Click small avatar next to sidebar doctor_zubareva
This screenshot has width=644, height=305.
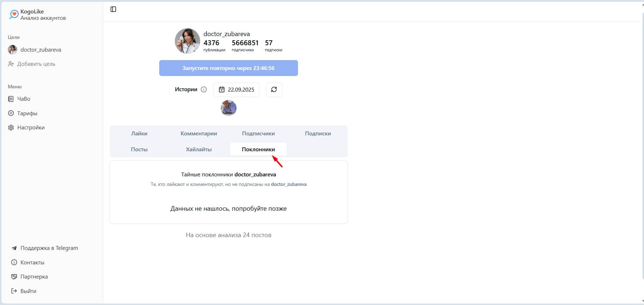[12, 50]
